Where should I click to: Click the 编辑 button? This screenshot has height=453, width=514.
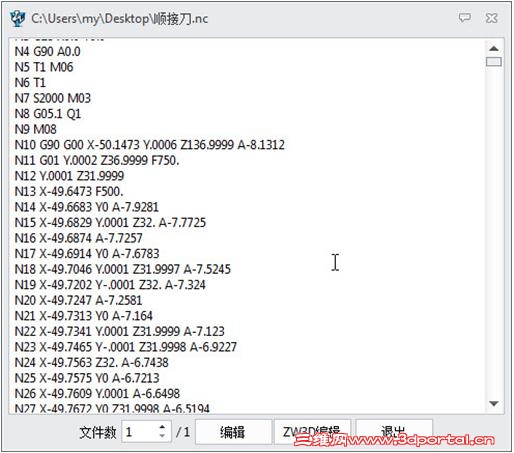point(233,432)
